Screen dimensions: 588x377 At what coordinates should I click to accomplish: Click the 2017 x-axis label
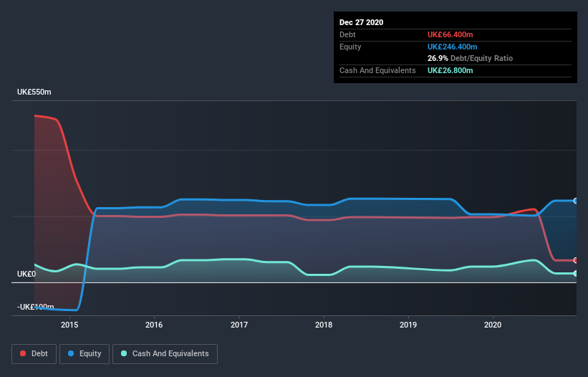pyautogui.click(x=239, y=325)
